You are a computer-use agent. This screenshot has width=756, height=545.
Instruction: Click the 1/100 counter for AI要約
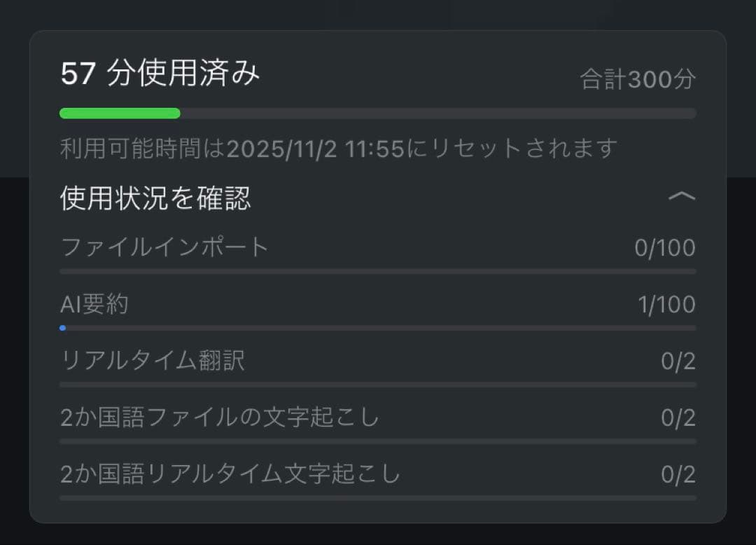[x=666, y=303]
